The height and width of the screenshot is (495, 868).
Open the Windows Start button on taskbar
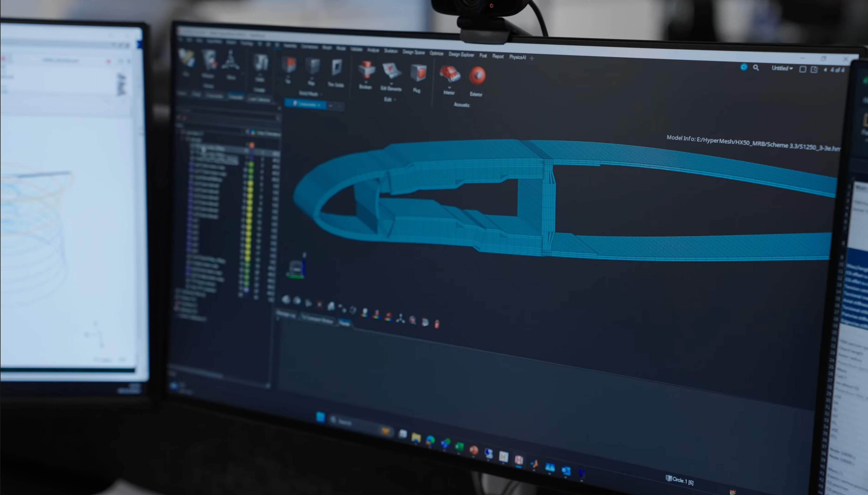click(320, 417)
